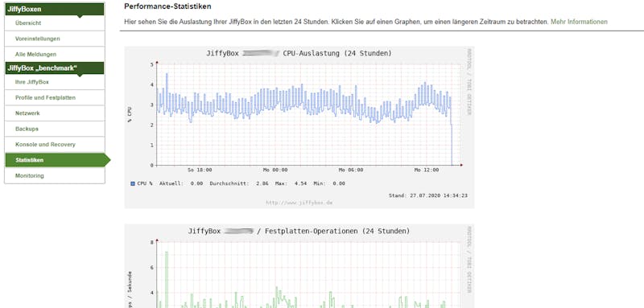The height and width of the screenshot is (308, 644).
Task: Open Voreinstellungen in the sidebar
Action: pos(55,39)
